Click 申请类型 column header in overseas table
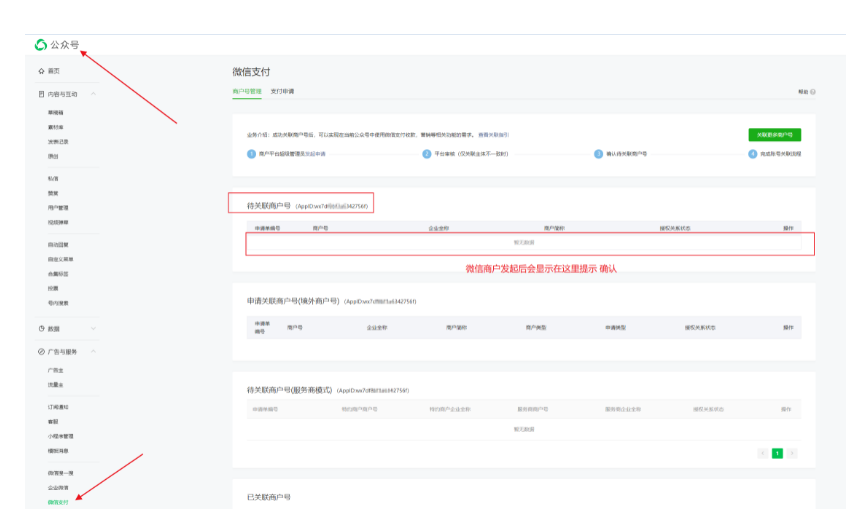Viewport: 862px width, 524px height. click(616, 328)
